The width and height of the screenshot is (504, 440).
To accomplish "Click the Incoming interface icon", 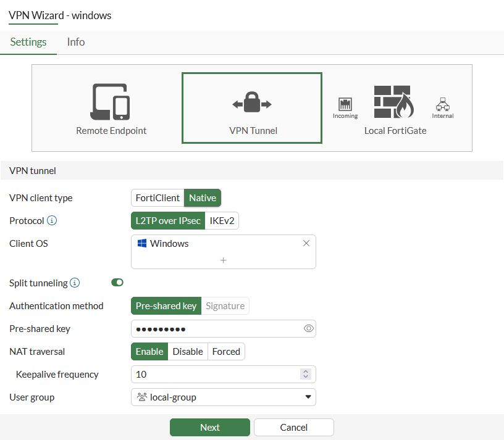I will (x=345, y=104).
